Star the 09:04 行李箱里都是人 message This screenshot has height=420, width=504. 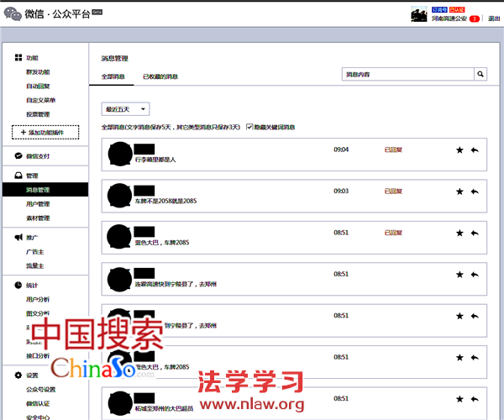(459, 150)
